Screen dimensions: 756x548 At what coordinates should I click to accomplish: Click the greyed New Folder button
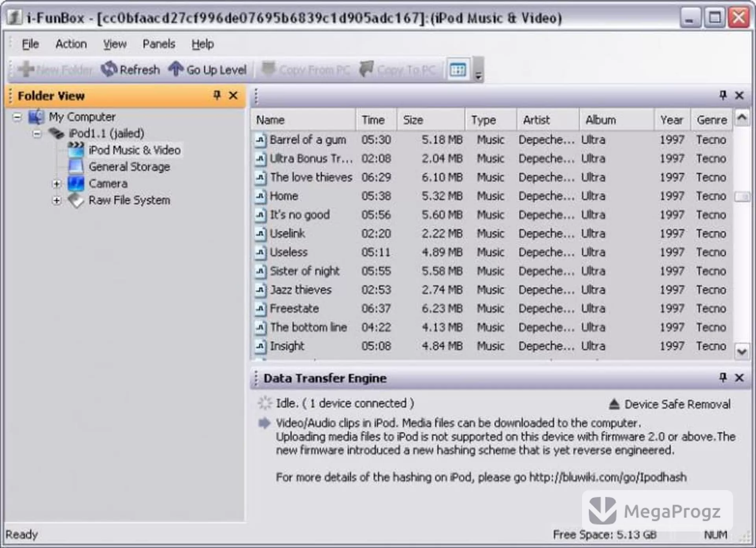55,70
